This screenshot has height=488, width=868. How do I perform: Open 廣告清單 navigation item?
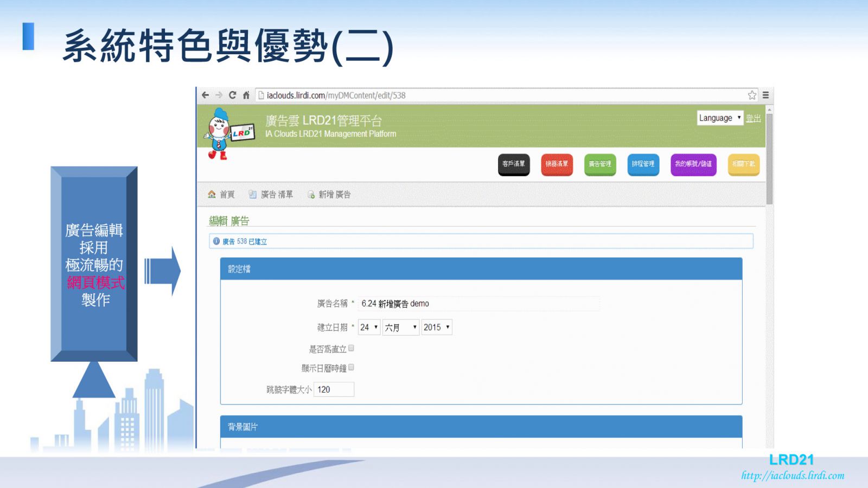[x=277, y=194]
